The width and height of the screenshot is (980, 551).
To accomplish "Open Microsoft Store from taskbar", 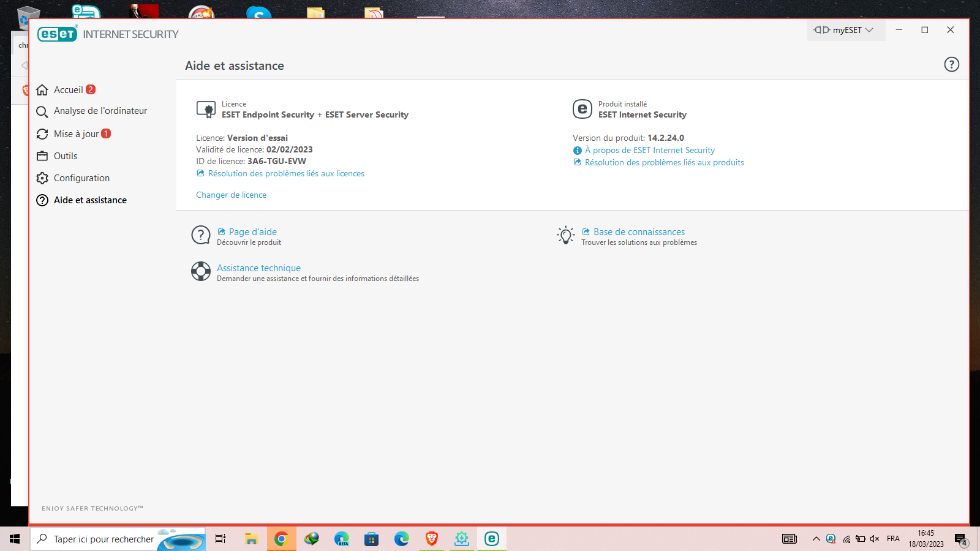I will tap(371, 539).
